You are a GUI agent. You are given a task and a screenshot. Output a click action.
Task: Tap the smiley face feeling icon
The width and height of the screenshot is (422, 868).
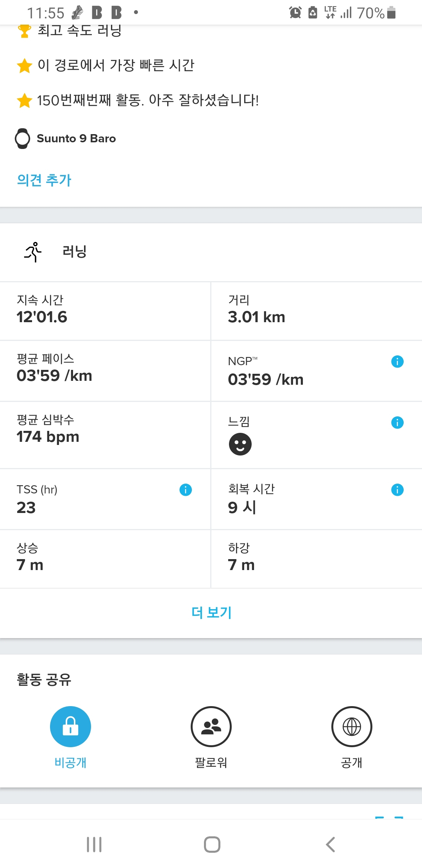[240, 444]
